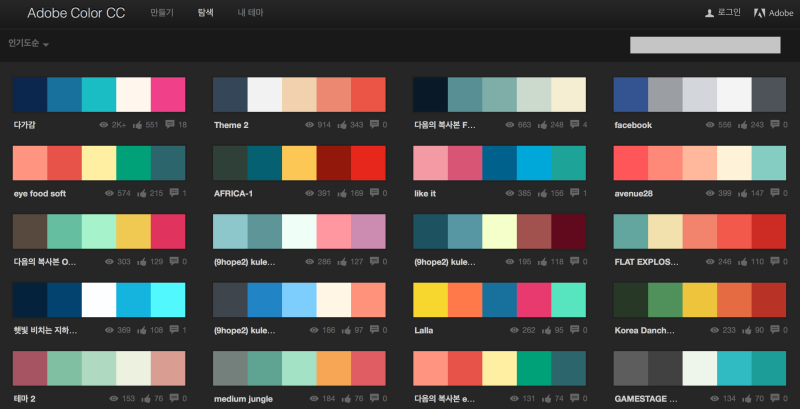Click the eye icon for avenue28
The image size is (800, 409).
coord(710,193)
